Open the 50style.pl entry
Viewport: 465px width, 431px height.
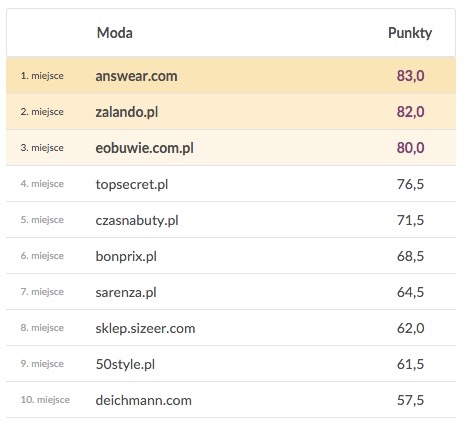[x=125, y=364]
